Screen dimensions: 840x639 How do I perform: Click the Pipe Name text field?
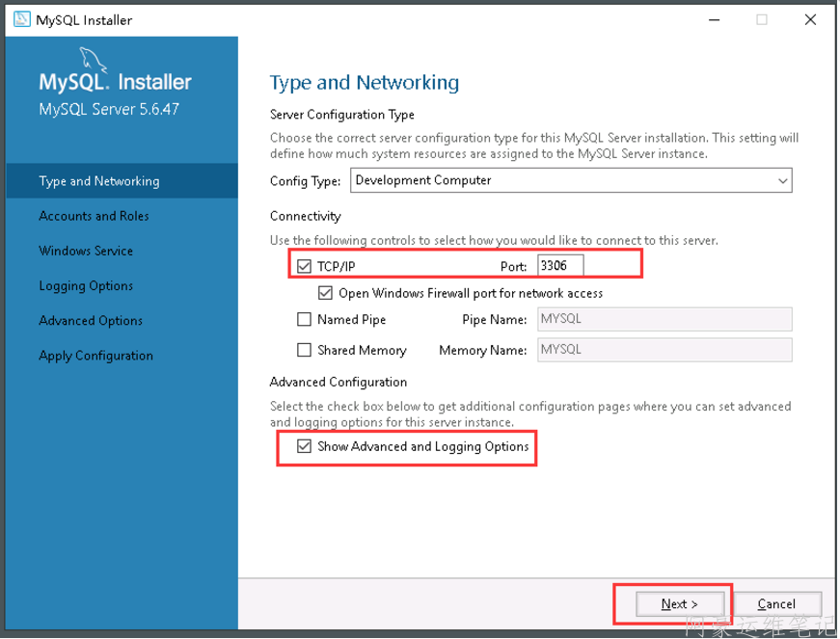[664, 320]
